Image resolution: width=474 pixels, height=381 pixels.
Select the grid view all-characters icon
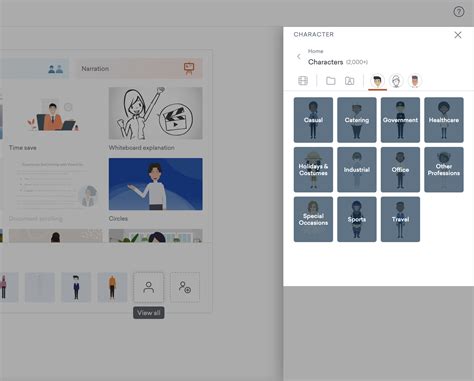pos(303,81)
